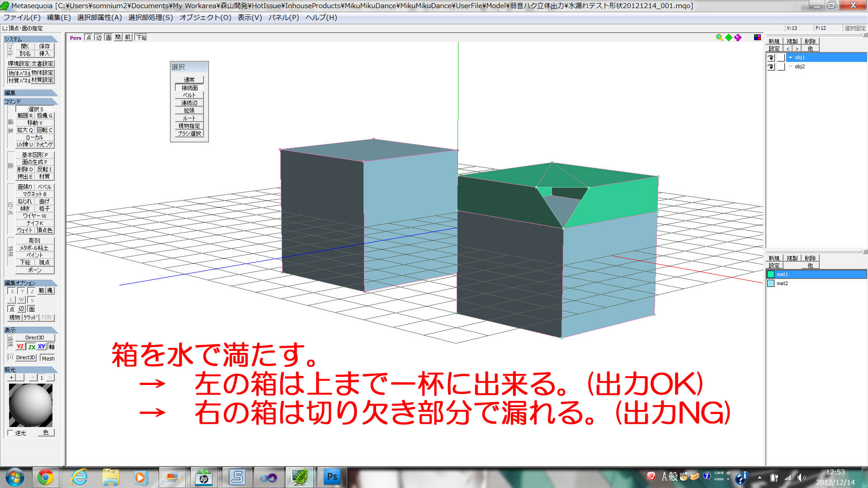Click the 保存 save button

(44, 46)
